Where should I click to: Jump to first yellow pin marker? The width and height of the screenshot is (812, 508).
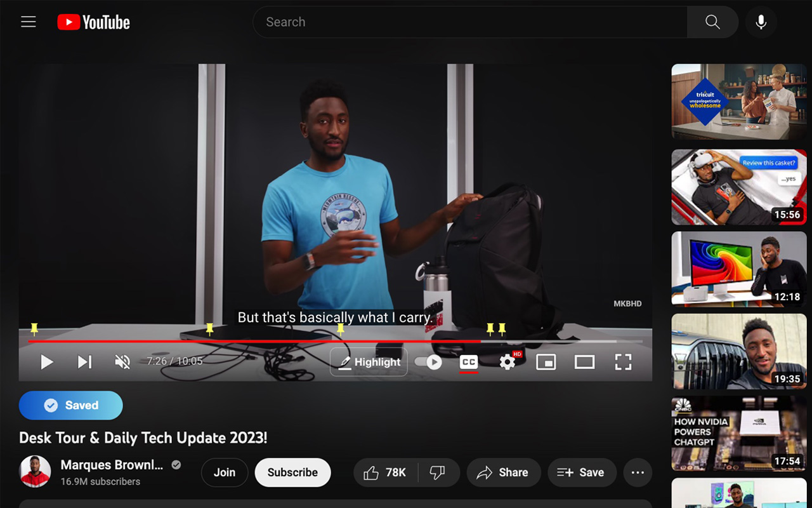[34, 328]
